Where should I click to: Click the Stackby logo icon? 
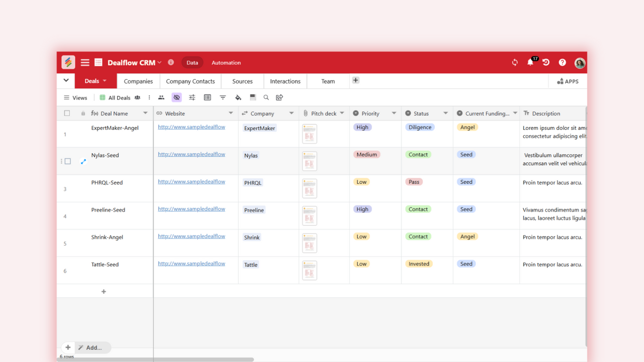[x=68, y=62]
